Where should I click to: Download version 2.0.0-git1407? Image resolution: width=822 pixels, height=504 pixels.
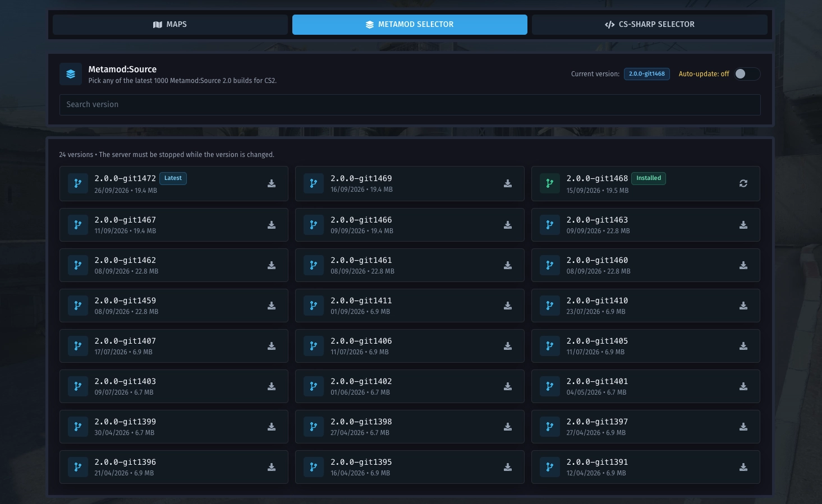[x=272, y=346]
